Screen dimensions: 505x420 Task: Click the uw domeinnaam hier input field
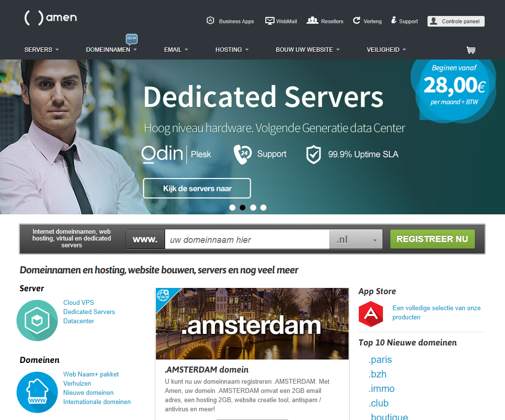click(247, 240)
